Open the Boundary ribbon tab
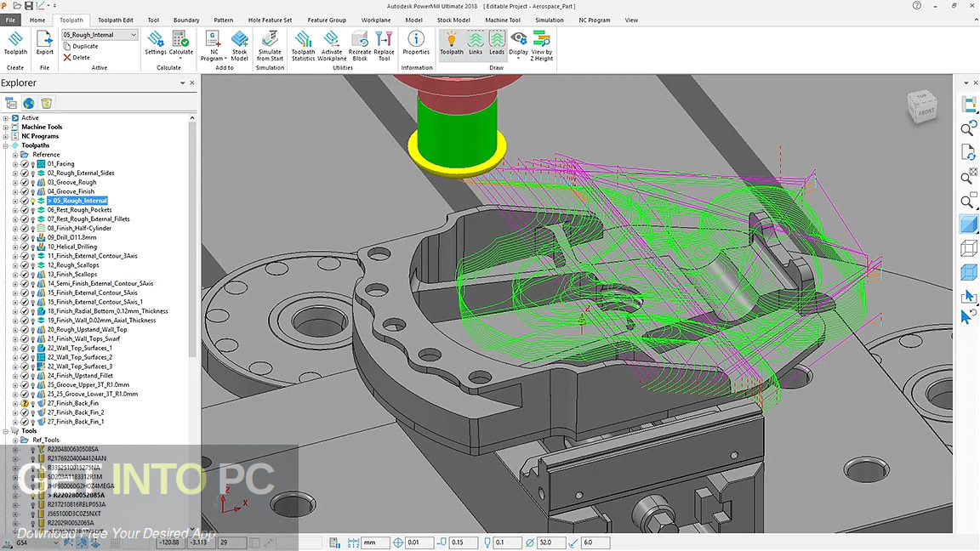 (186, 20)
